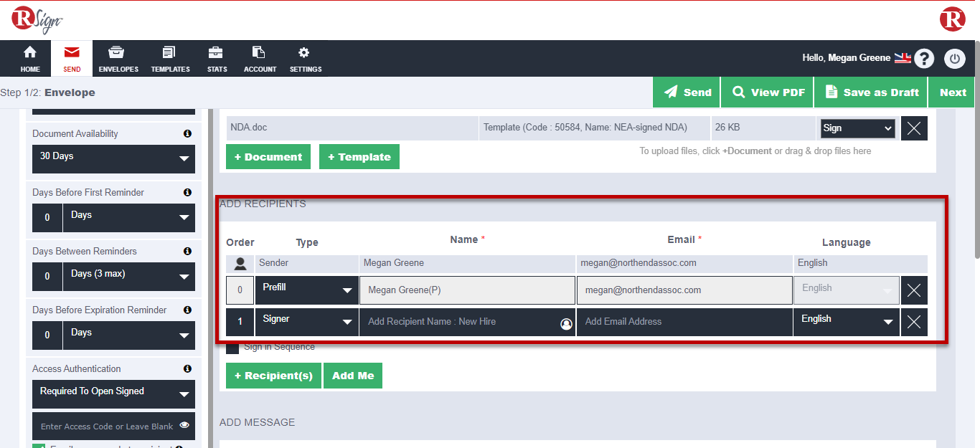
Task: Click the Add Email Address field
Action: 684,322
